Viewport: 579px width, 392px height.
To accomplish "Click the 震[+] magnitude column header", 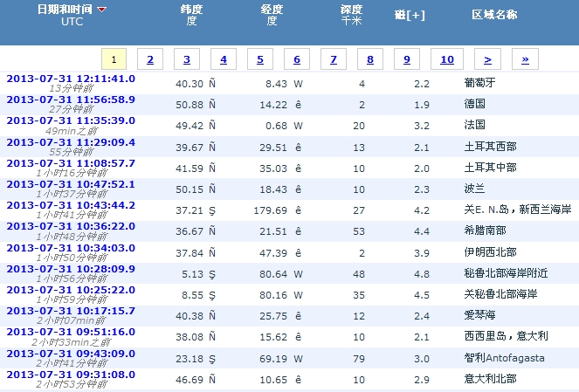I will pos(409,15).
